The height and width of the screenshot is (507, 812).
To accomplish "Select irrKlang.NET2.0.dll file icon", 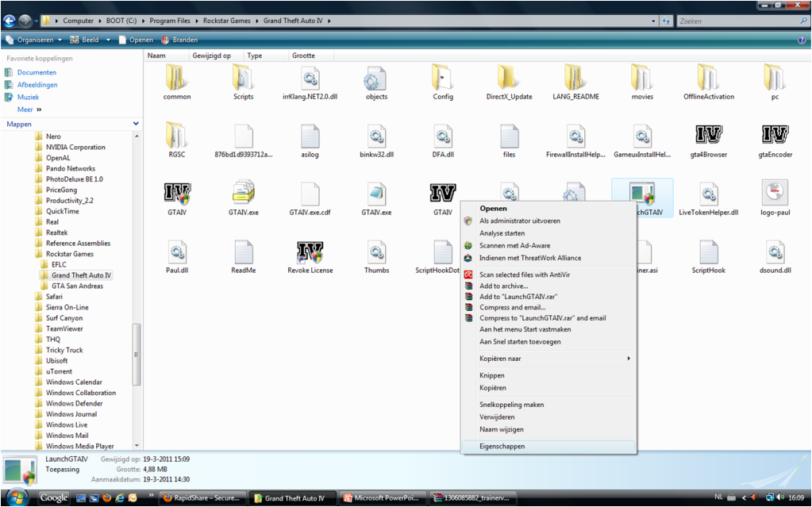I will [x=310, y=78].
